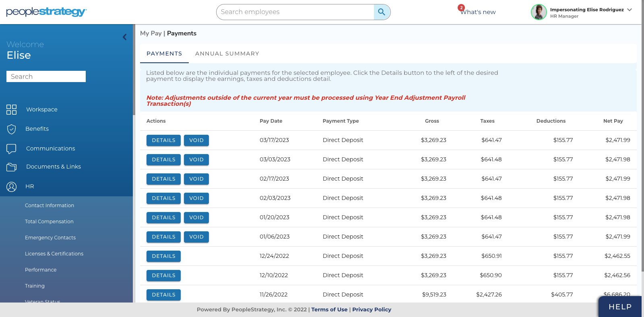The height and width of the screenshot is (317, 644).
Task: Open the Privacy Policy link
Action: coord(372,309)
